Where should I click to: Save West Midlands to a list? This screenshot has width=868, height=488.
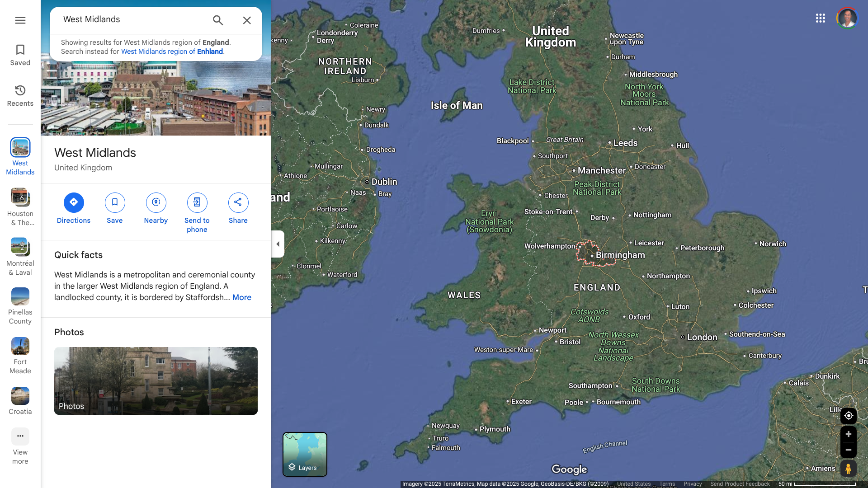[115, 202]
